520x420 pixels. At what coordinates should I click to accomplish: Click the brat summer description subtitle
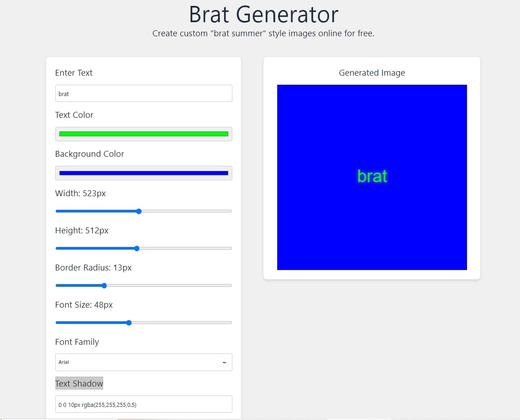point(263,33)
